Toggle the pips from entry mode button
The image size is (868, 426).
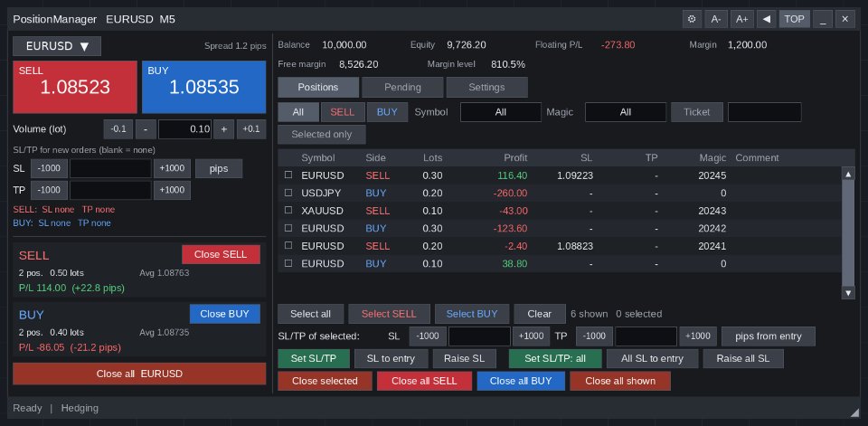769,336
